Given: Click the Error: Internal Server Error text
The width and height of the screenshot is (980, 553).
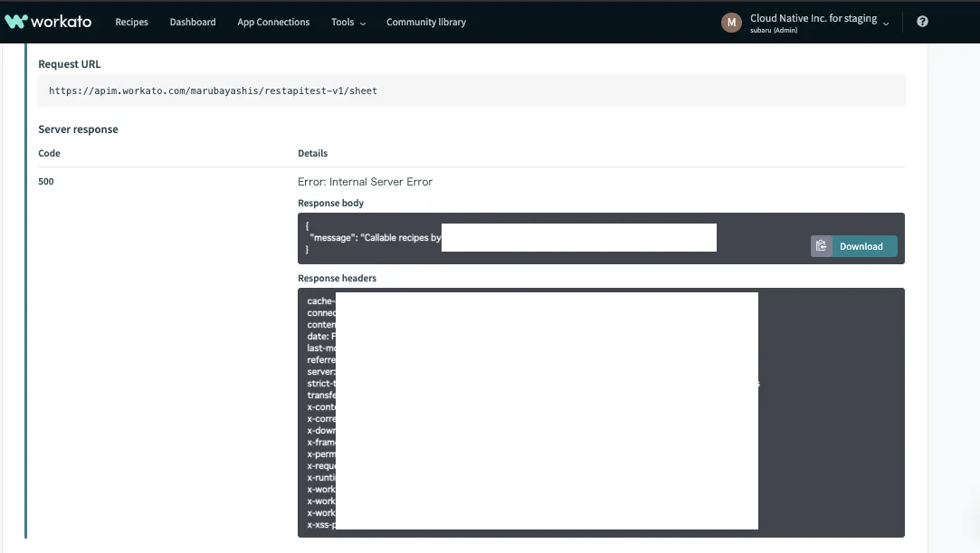Looking at the screenshot, I should click(365, 182).
